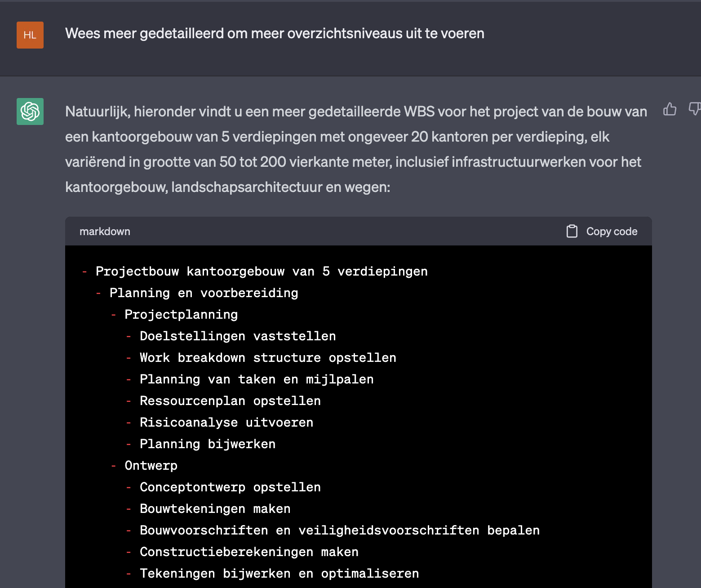Click the ChatGPT assistant avatar icon

pos(30,111)
